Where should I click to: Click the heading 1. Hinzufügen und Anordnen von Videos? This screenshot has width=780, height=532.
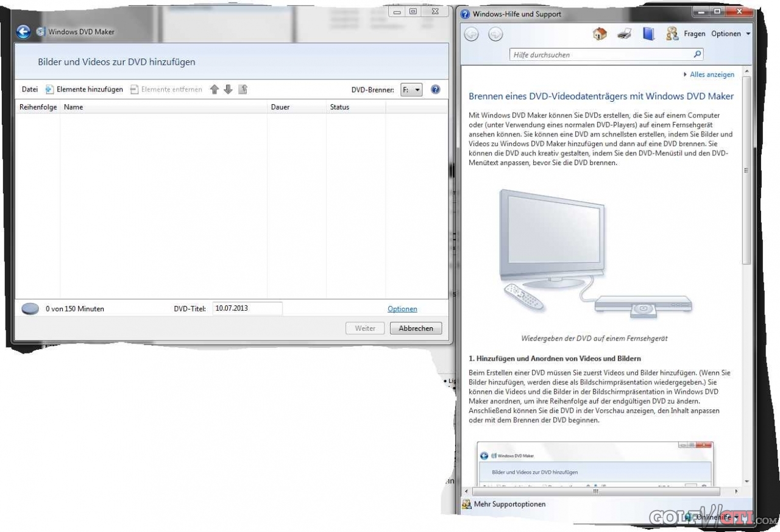click(x=555, y=358)
